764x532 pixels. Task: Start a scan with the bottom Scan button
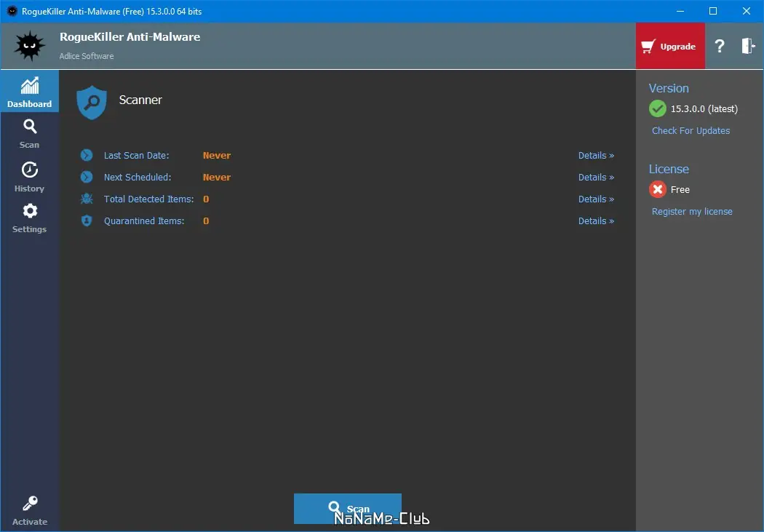click(x=347, y=509)
